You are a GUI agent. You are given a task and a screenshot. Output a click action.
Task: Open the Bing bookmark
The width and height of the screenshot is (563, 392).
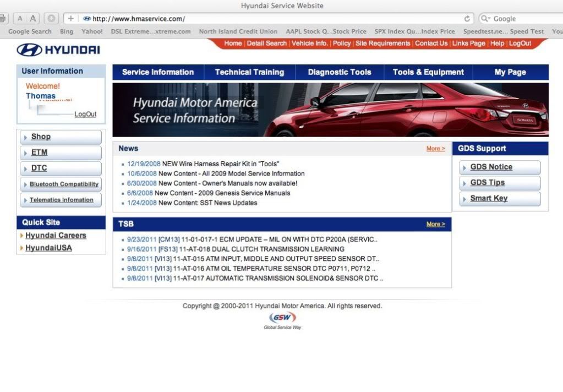pyautogui.click(x=67, y=31)
